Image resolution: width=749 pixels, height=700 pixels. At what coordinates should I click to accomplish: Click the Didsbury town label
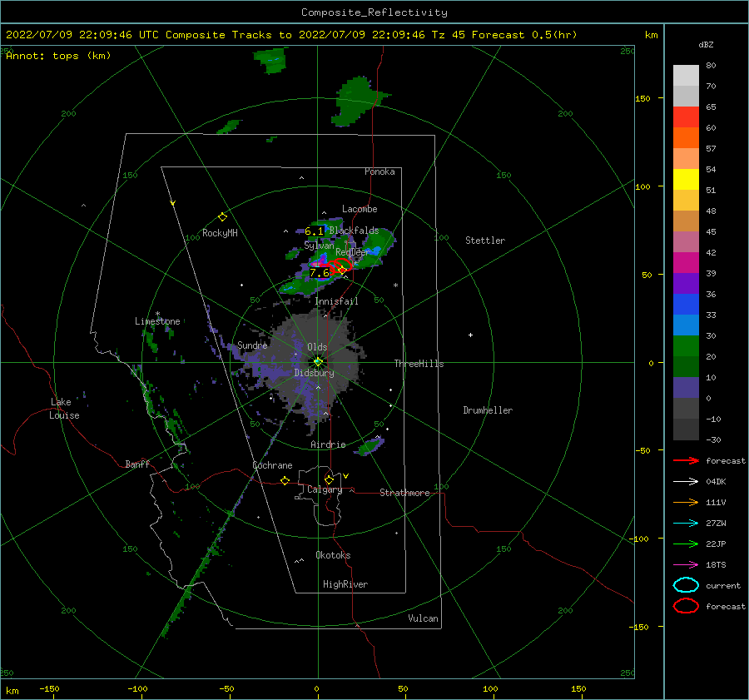315,373
